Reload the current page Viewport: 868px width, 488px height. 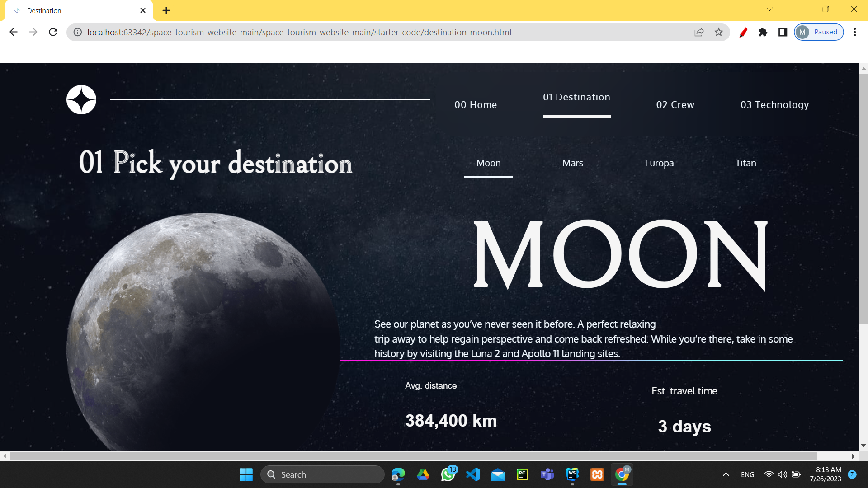point(53,32)
